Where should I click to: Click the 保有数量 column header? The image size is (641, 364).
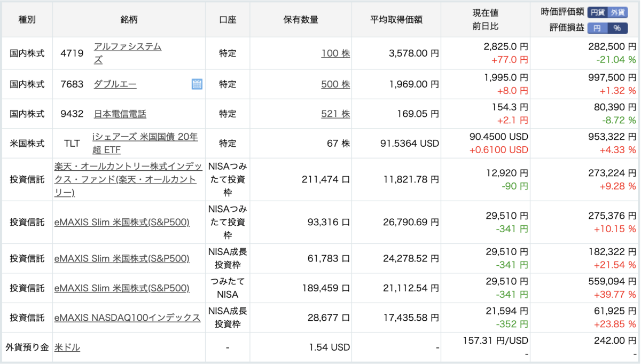pyautogui.click(x=301, y=20)
